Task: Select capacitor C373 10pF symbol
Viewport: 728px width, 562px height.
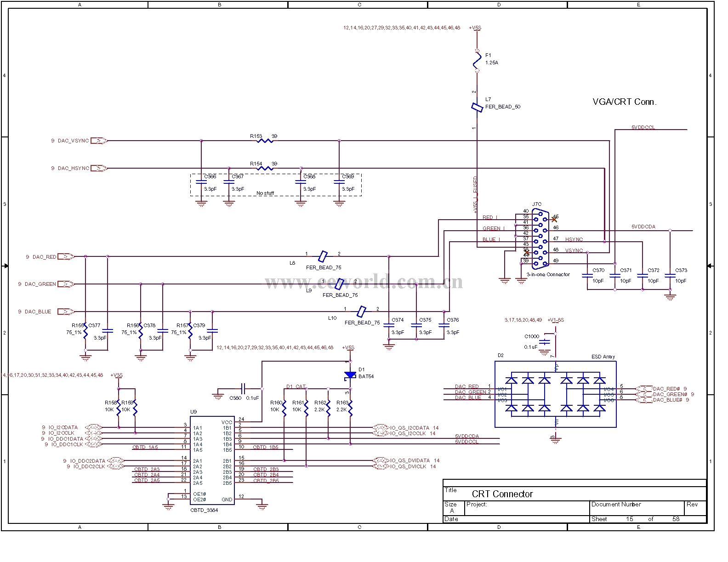Action: click(x=670, y=276)
